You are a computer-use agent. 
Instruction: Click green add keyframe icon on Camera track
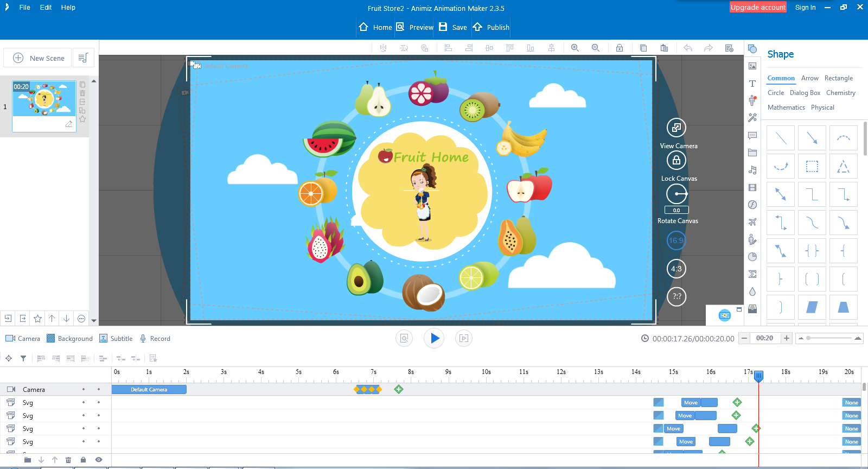[x=399, y=389]
